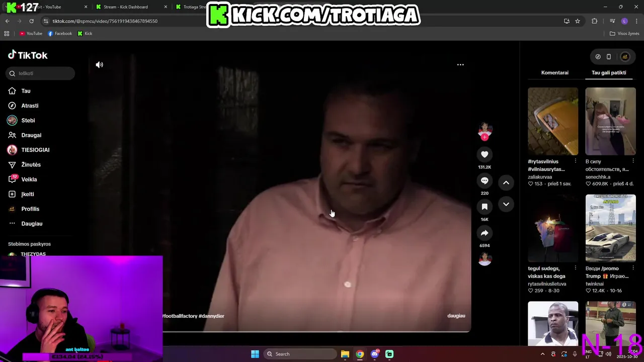Visit the twinknai author link
Image resolution: width=644 pixels, height=362 pixels.
595,284
